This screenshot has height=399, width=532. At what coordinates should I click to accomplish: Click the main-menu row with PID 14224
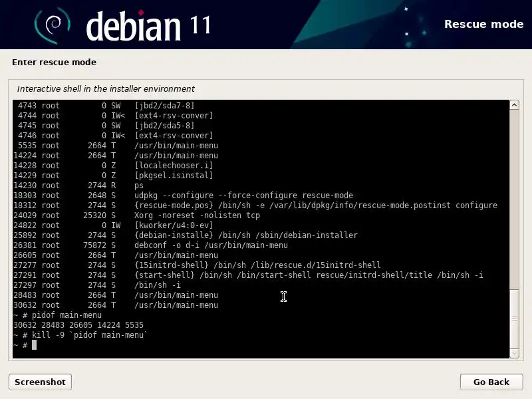[116, 156]
